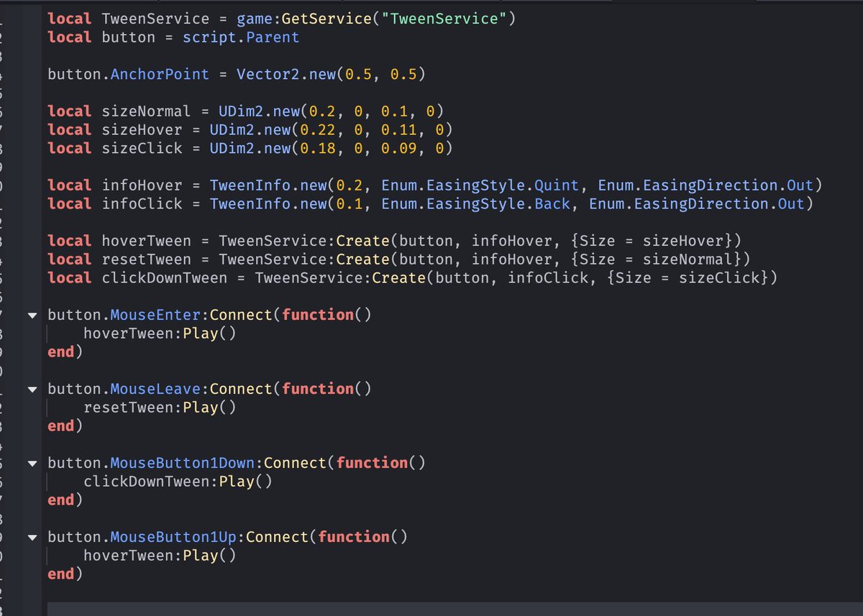Click the resetTween variable declaration
The width and height of the screenshot is (863, 616).
click(x=147, y=259)
